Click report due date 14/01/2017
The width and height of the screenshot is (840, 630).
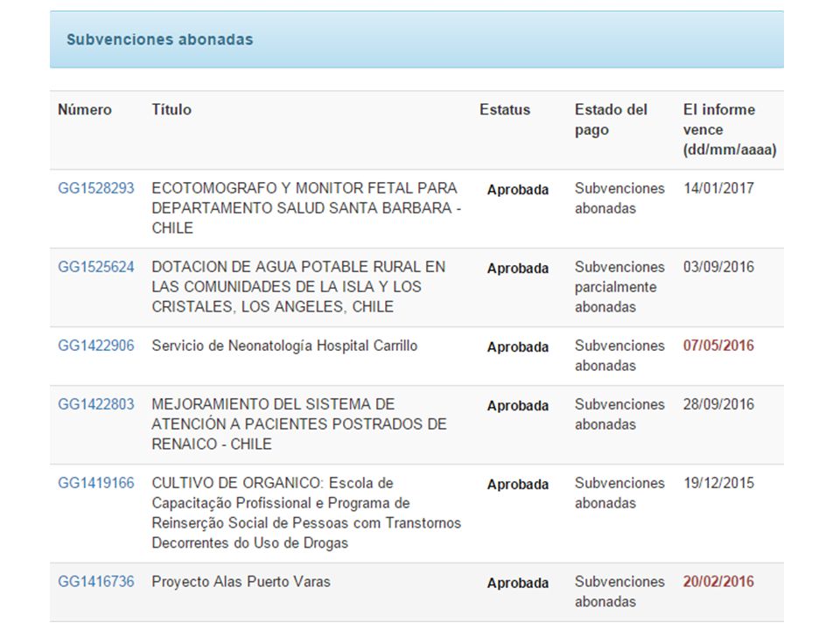point(718,188)
